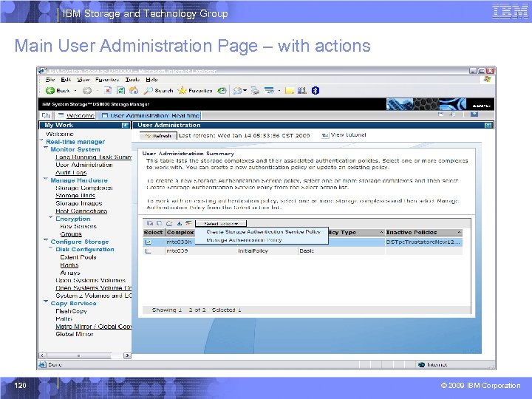Click the third icon in table toolbar
The width and height of the screenshot is (532, 399).
[x=169, y=223]
